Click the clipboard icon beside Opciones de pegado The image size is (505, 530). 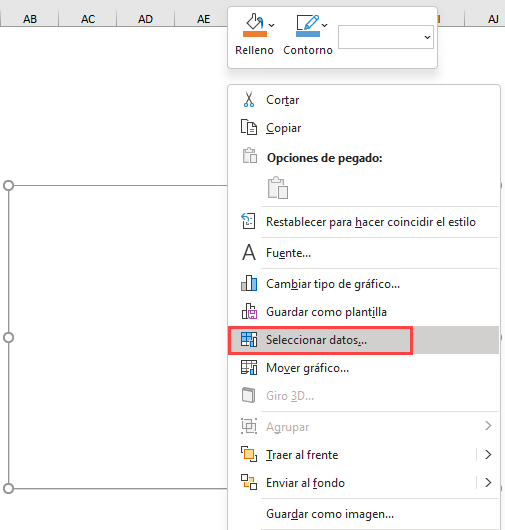250,155
